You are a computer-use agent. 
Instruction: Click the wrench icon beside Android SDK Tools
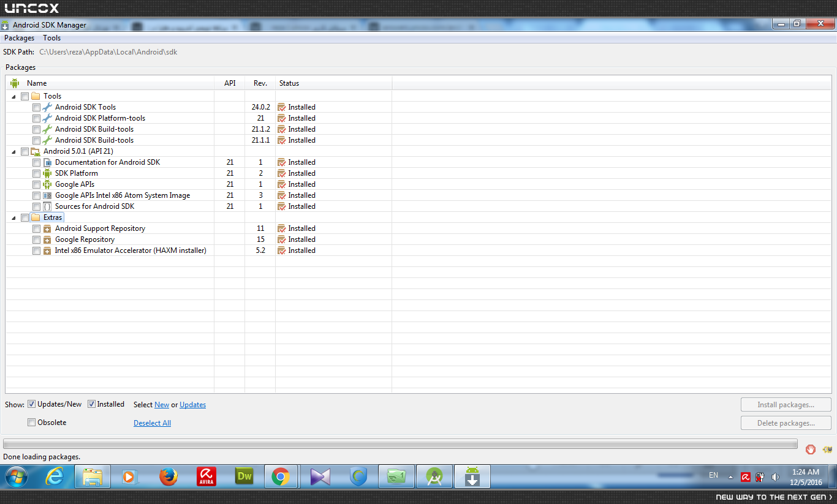click(x=47, y=107)
